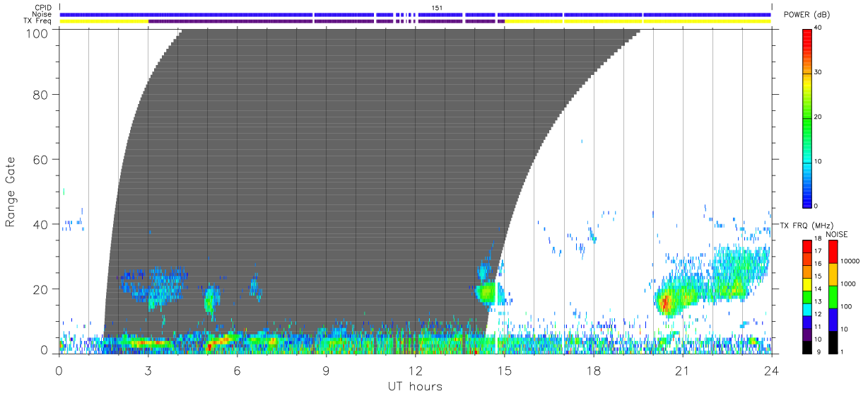Image resolution: width=868 pixels, height=401 pixels.
Task: Click the orange-yellow swatch in NOISE legend
Action: coord(832,274)
